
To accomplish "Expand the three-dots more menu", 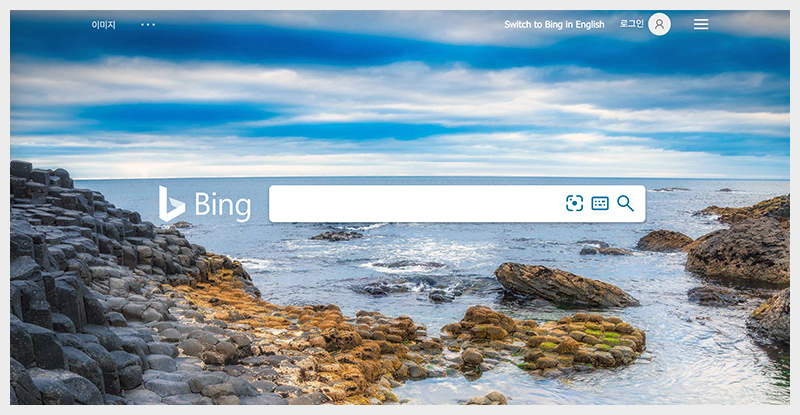I will [x=148, y=25].
